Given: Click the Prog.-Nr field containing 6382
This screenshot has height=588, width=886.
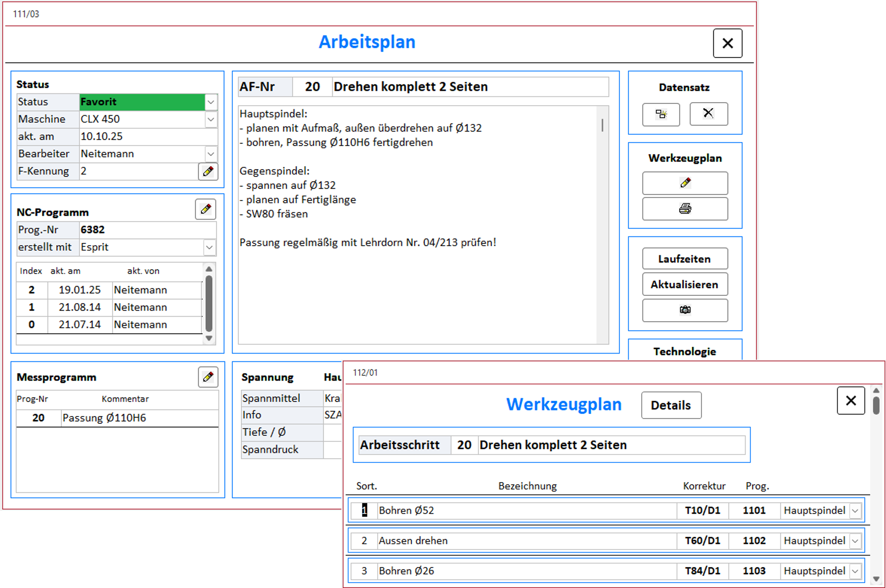Looking at the screenshot, I should [147, 230].
